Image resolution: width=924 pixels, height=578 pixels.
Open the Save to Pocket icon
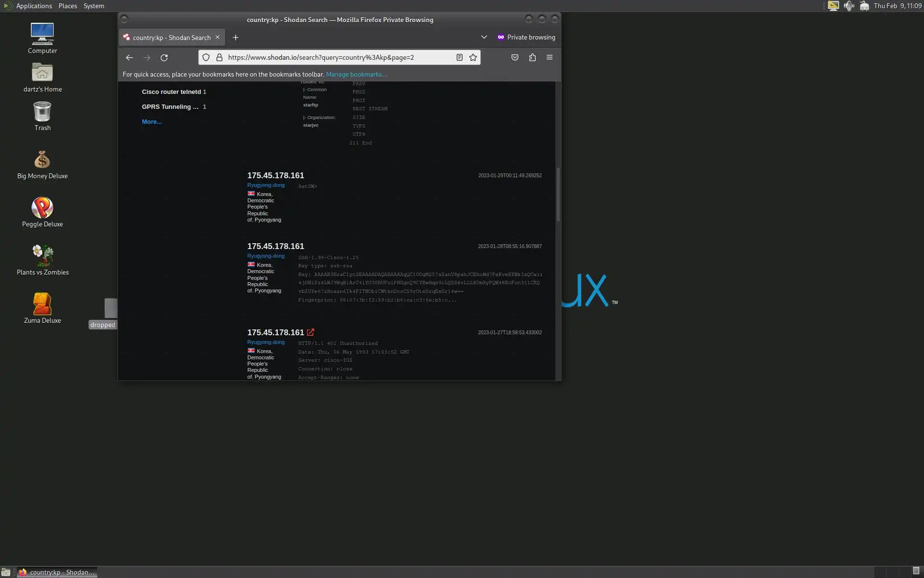pyautogui.click(x=514, y=57)
